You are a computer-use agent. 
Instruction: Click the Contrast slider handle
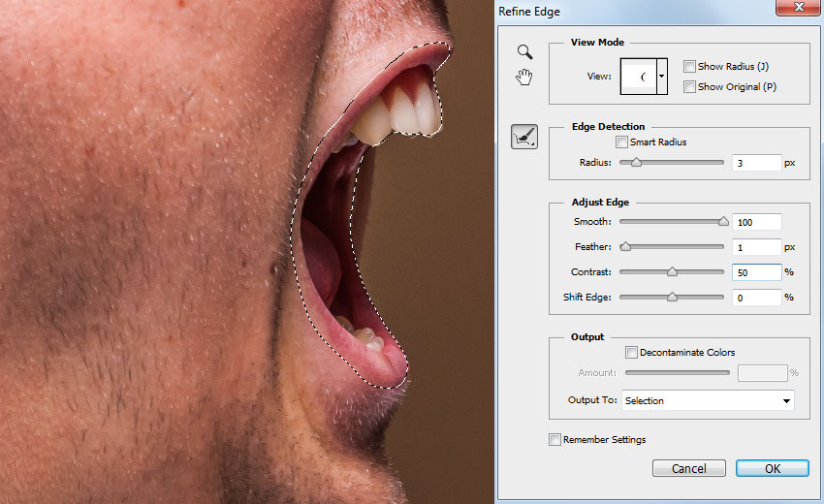pos(672,271)
